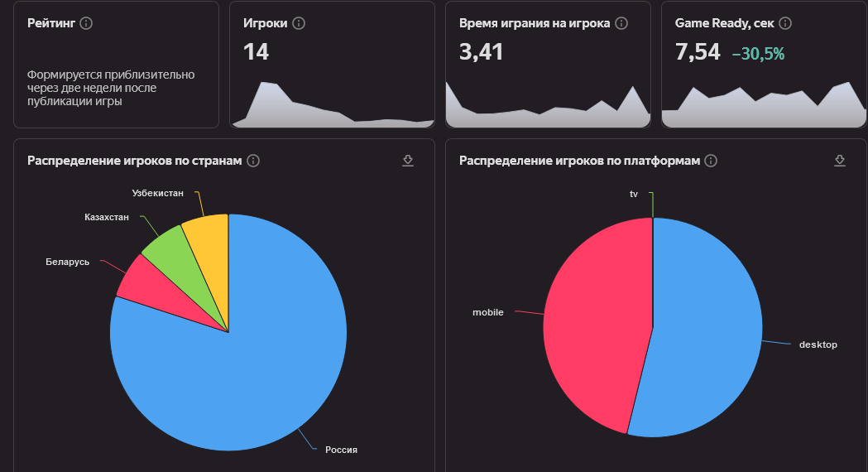The image size is (868, 472).
Task: Click the Время играния sparkline chart
Action: pos(547,112)
